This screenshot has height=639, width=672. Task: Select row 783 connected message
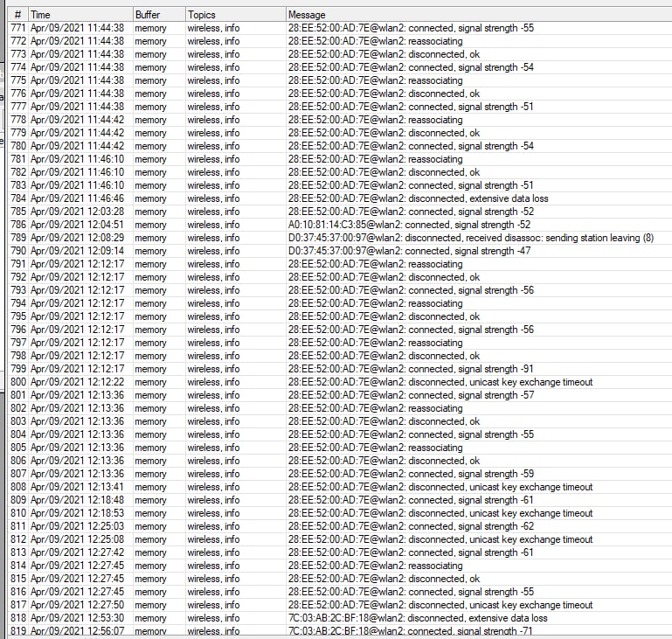point(411,185)
